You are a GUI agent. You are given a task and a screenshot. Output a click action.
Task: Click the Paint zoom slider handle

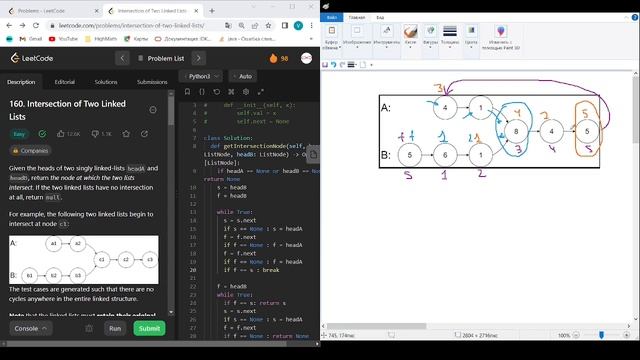point(601,335)
